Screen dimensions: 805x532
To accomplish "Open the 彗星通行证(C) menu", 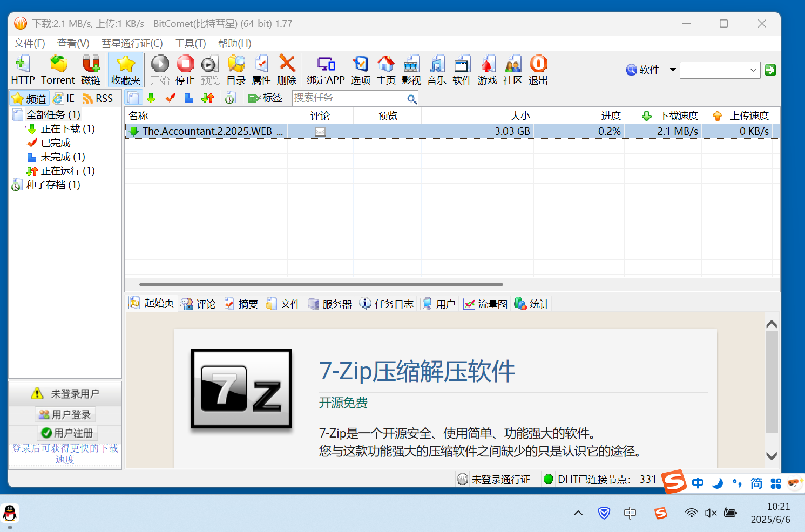I will pyautogui.click(x=132, y=43).
